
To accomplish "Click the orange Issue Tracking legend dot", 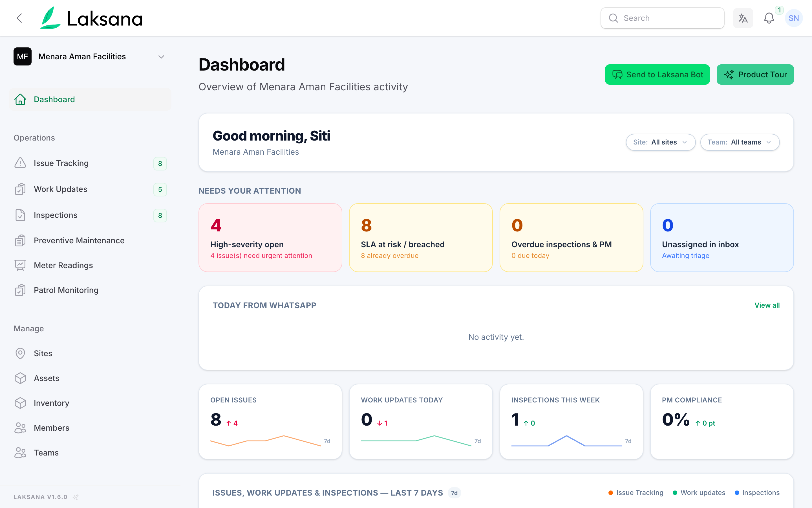I will [611, 493].
